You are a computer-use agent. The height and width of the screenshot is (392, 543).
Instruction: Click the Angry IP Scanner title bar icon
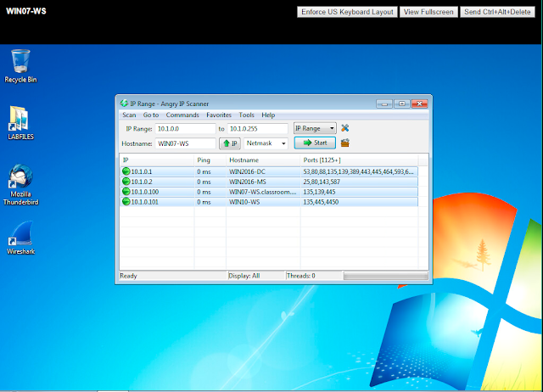tap(124, 104)
